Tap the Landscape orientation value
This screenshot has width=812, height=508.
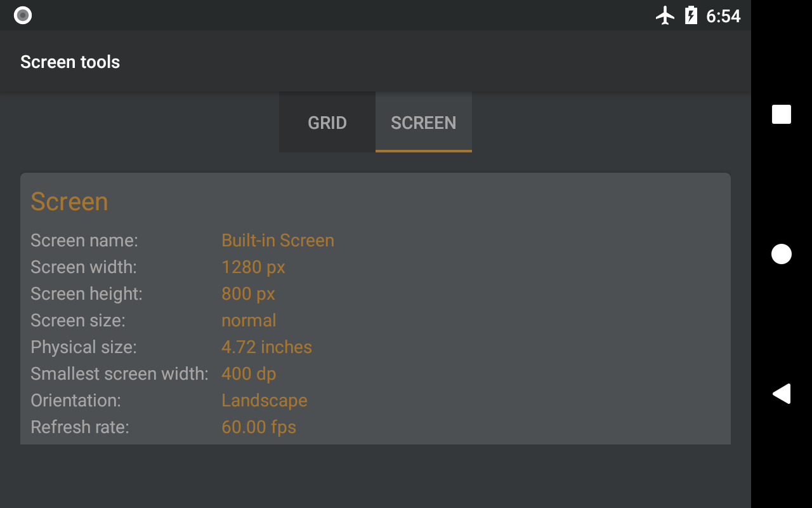(x=265, y=401)
